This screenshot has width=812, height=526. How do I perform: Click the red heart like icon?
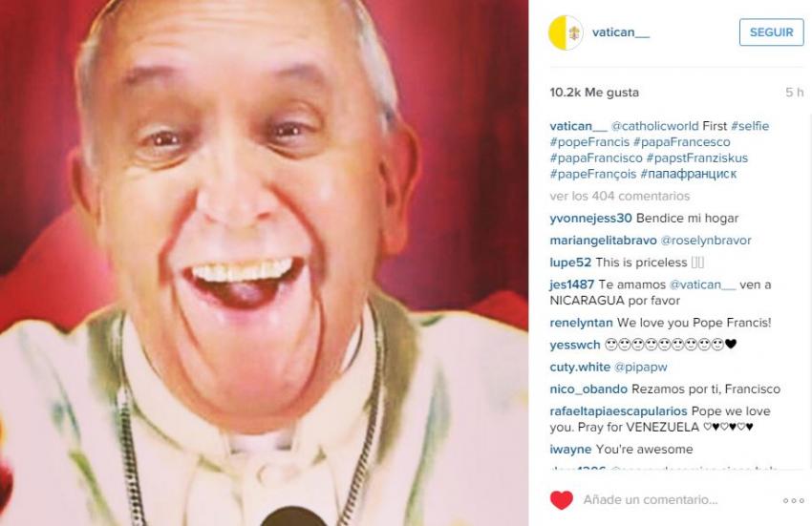coord(562,500)
